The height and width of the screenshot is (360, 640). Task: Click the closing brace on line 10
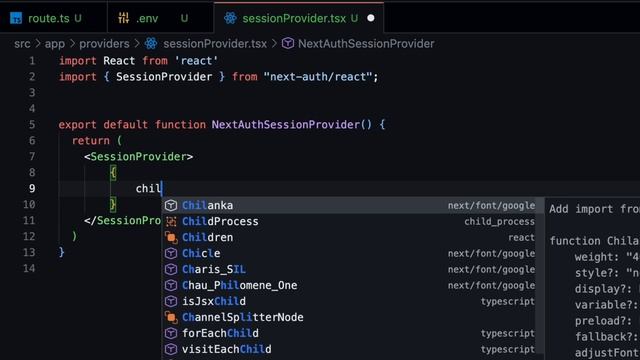click(x=113, y=204)
